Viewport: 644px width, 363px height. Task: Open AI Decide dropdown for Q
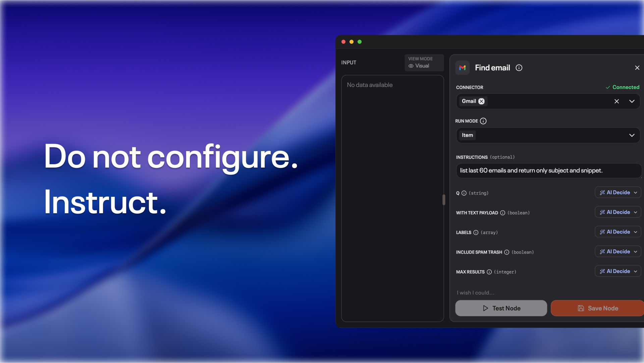(618, 192)
